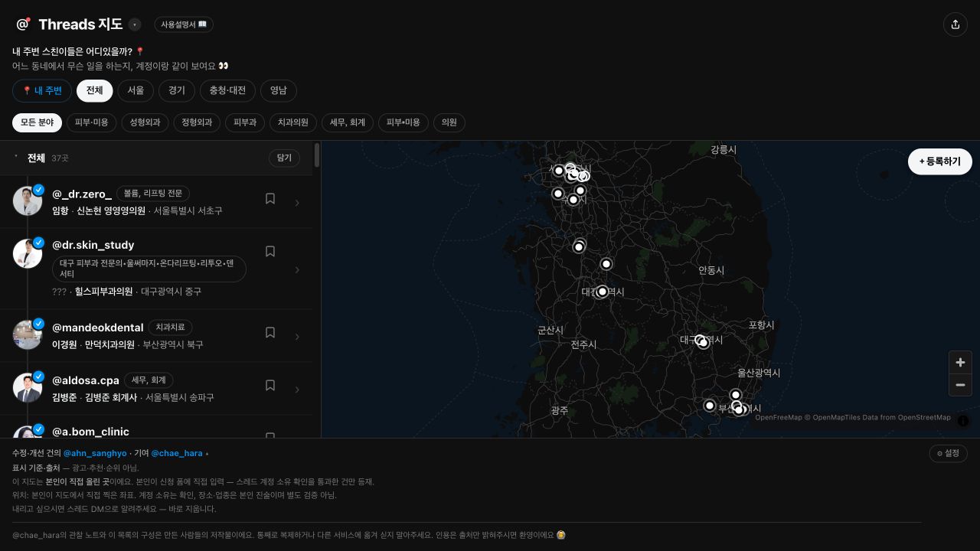Click the 만덕치과의원 clinic name
This screenshot has height=551, width=980.
109,345
